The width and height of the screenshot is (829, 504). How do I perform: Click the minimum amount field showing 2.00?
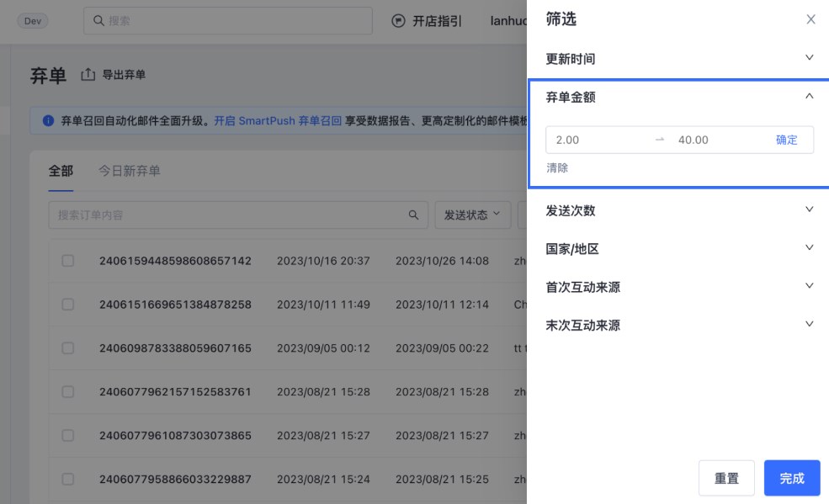[x=598, y=141]
